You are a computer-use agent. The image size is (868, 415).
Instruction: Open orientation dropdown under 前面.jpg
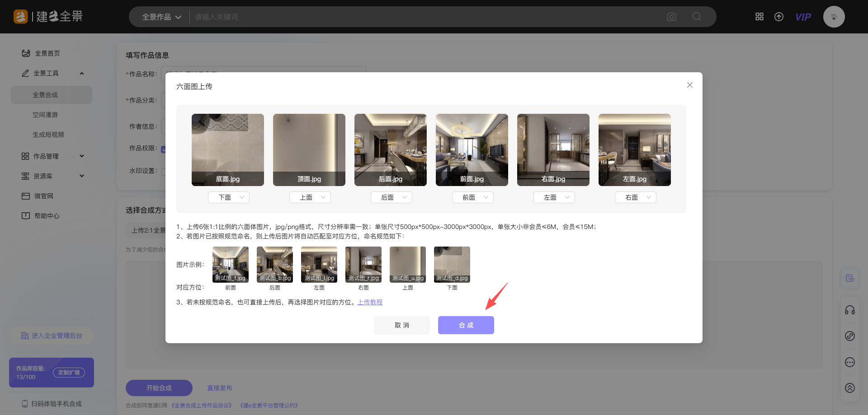click(x=473, y=197)
